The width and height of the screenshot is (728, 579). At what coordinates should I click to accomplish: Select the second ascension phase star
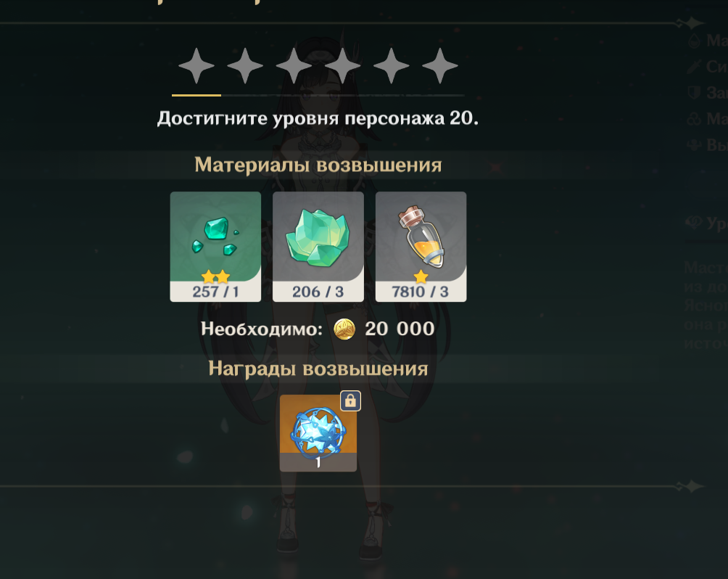(245, 66)
